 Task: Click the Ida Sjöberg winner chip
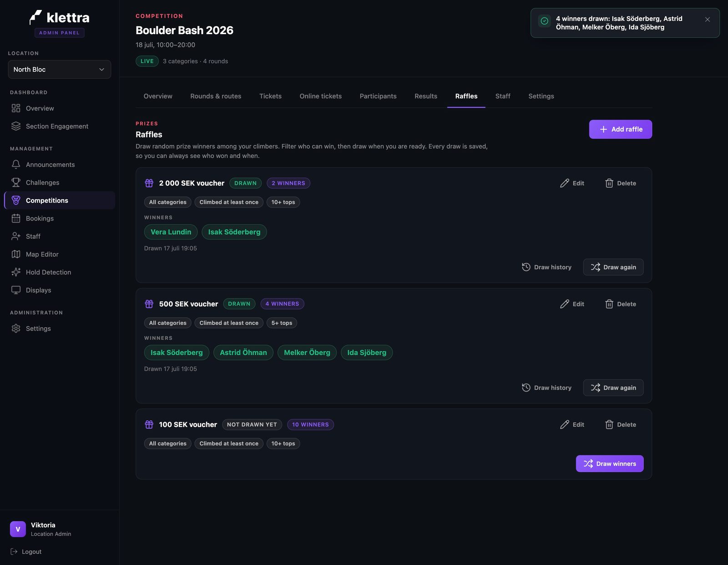tap(367, 353)
